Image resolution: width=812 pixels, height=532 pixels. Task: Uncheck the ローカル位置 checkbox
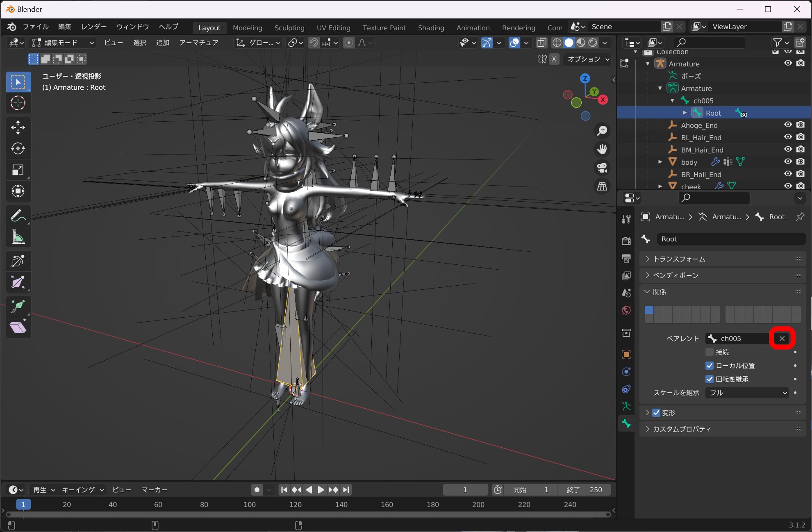point(710,366)
